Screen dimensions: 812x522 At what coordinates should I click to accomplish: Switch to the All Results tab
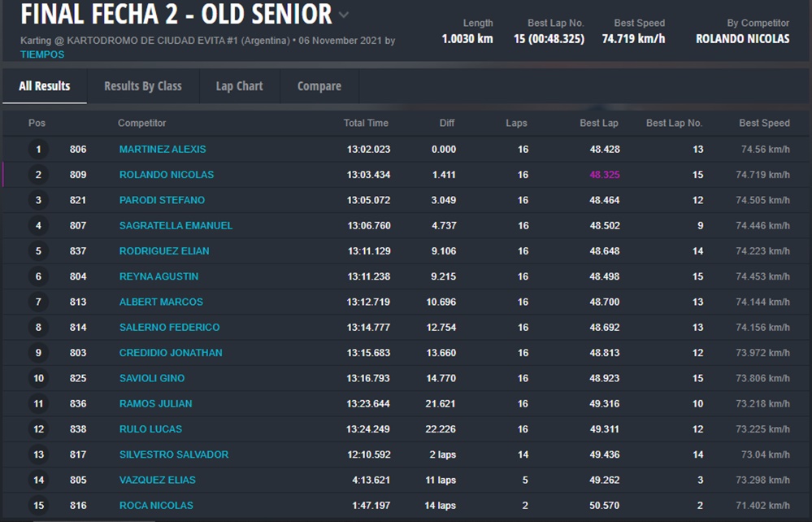tap(45, 86)
